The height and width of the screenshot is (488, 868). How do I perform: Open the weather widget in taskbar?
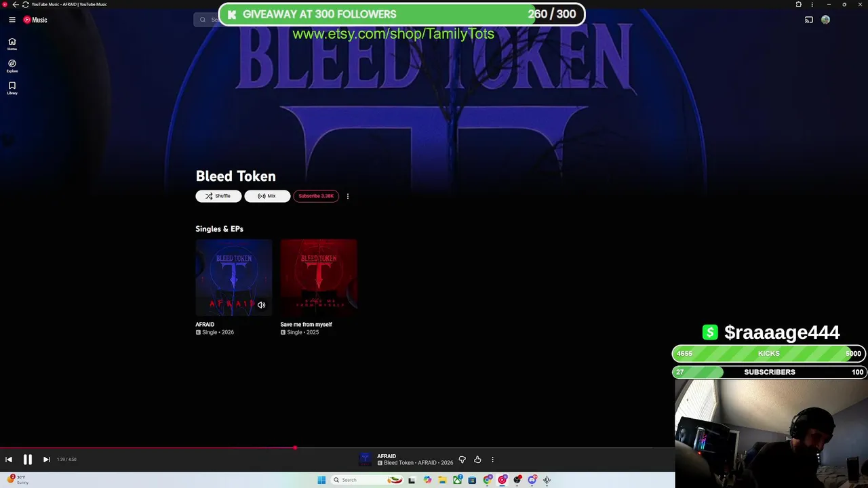17,479
